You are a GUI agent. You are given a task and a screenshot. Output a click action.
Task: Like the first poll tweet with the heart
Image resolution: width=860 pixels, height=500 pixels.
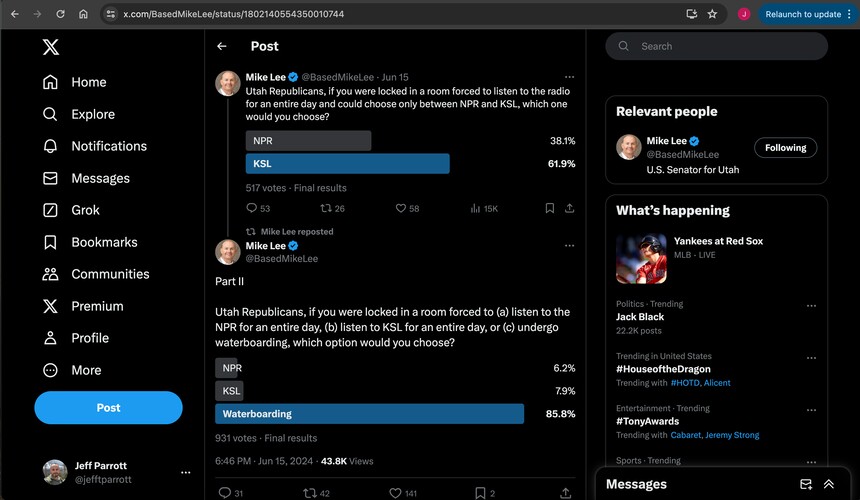point(401,208)
